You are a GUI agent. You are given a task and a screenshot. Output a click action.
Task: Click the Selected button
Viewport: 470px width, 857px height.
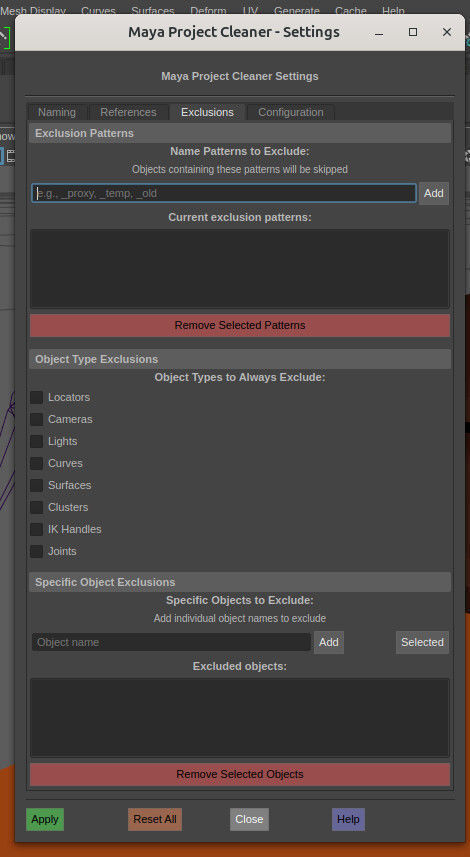click(x=422, y=642)
